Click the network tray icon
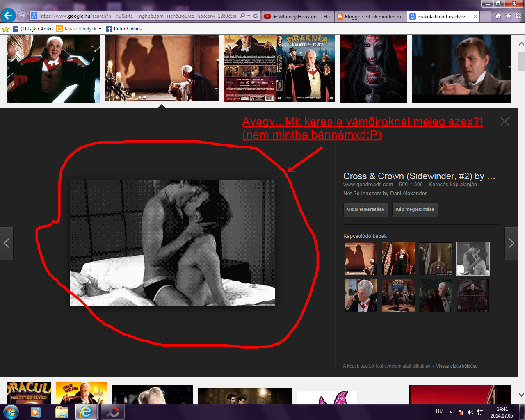The width and height of the screenshot is (525, 420). click(480, 412)
